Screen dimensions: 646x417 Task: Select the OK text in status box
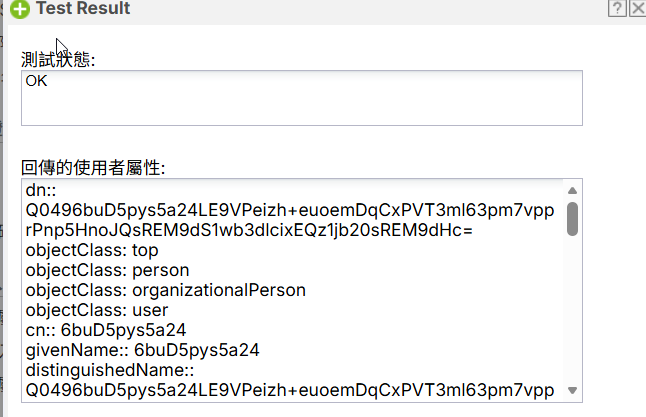(36, 81)
